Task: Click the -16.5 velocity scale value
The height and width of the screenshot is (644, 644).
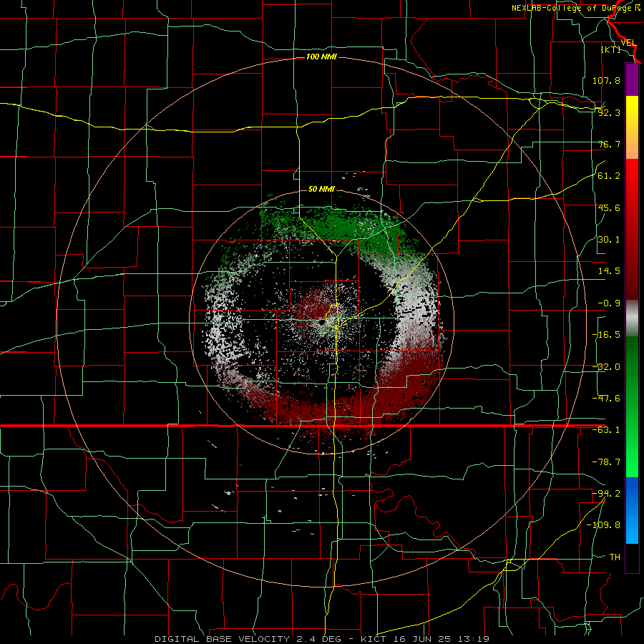Action: [x=606, y=335]
